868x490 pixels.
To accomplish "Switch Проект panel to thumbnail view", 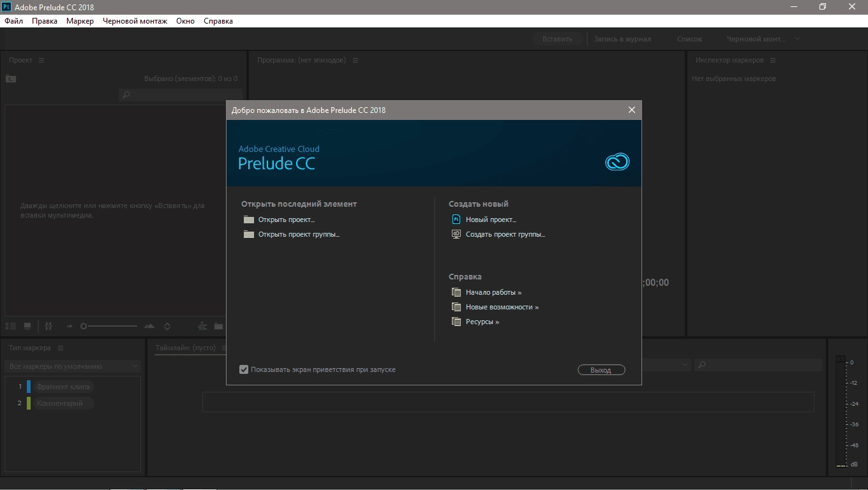I will (x=27, y=326).
